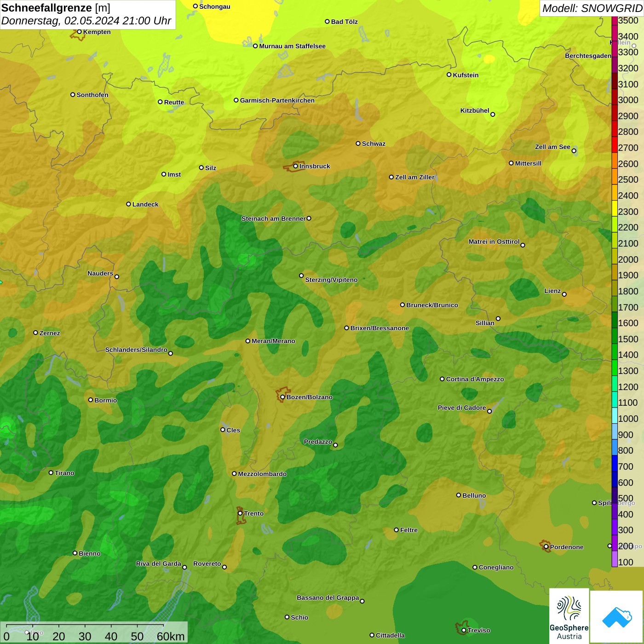Click the Sterzing/Vipiteno label

point(331,280)
